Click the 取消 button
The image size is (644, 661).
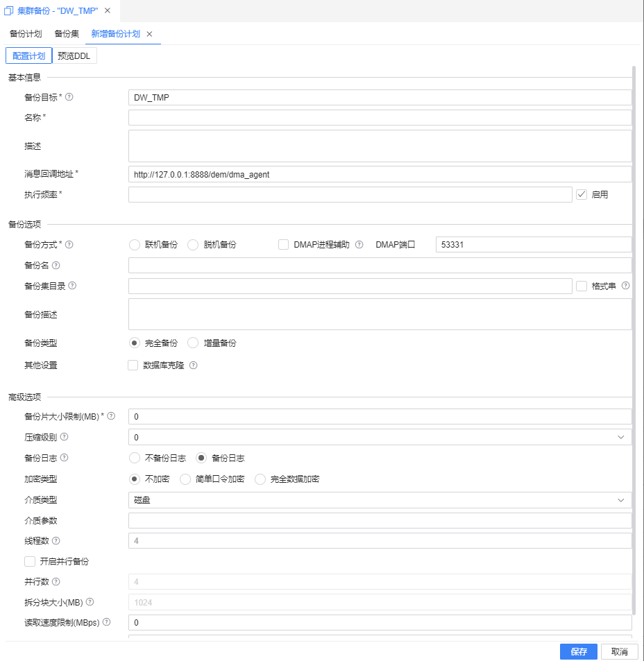620,652
